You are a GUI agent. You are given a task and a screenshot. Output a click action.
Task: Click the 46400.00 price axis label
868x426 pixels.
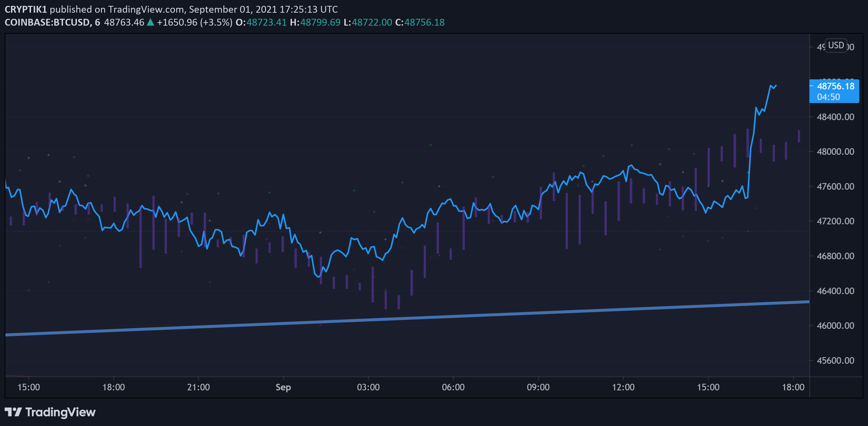(x=835, y=291)
